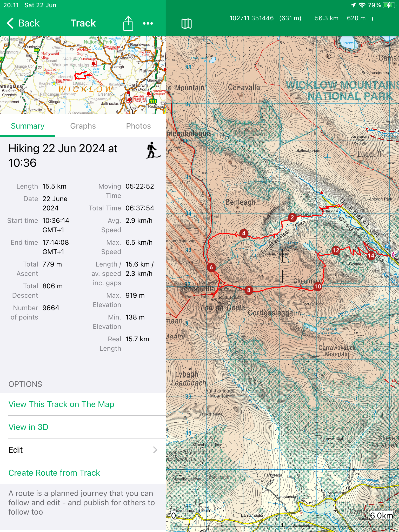The width and height of the screenshot is (399, 532).
Task: Tap View This Track on The Map
Action: coord(61,404)
